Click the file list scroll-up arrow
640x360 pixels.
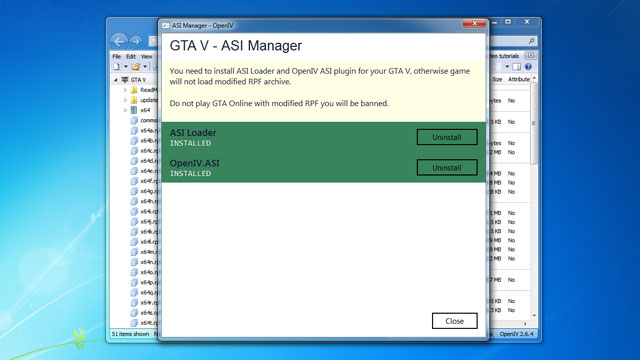(x=534, y=79)
